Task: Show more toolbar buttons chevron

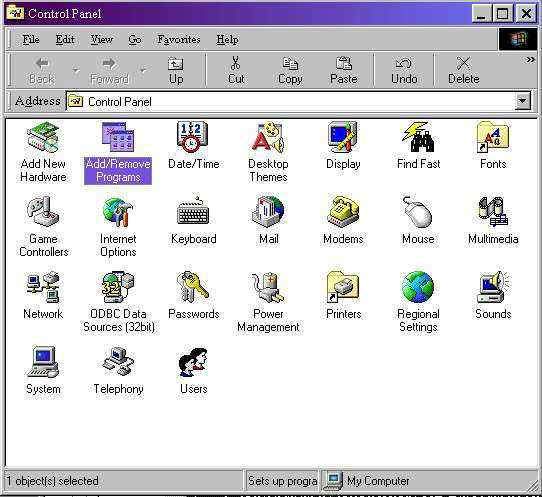Action: (530, 60)
